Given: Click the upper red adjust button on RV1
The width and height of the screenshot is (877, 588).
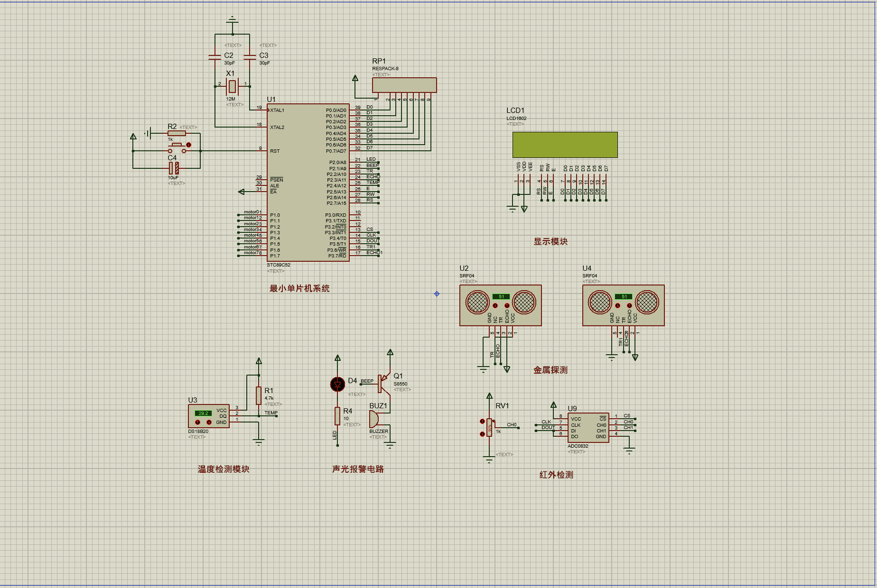Looking at the screenshot, I should [x=482, y=421].
